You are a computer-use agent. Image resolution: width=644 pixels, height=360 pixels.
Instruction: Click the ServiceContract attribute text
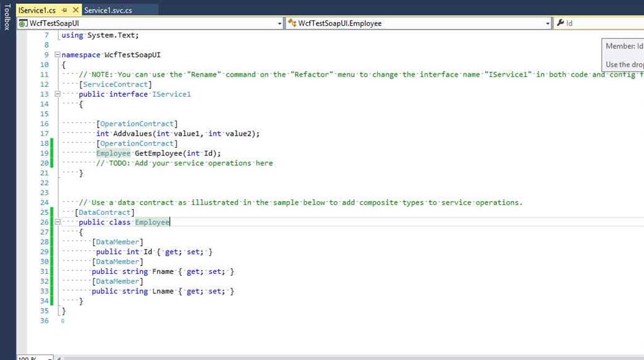[x=116, y=84]
